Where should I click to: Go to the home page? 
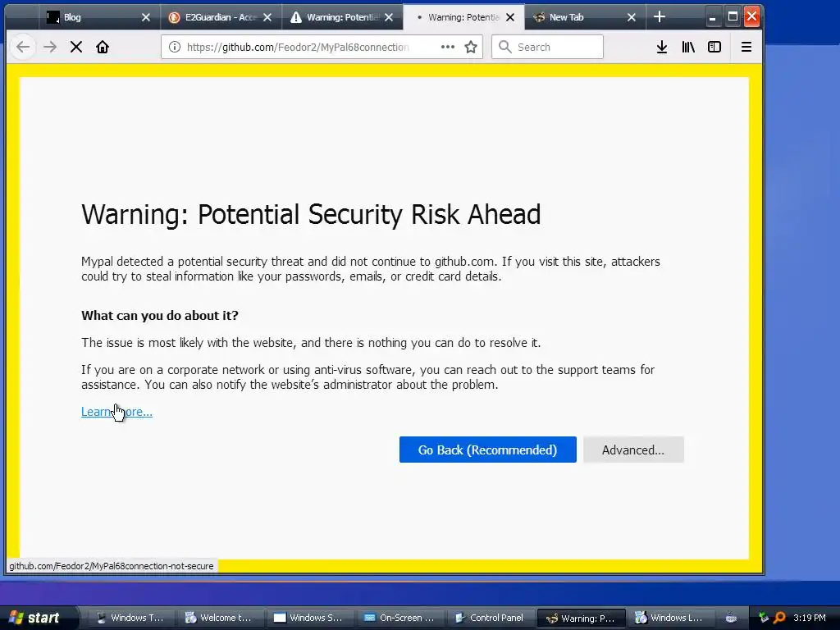(103, 47)
